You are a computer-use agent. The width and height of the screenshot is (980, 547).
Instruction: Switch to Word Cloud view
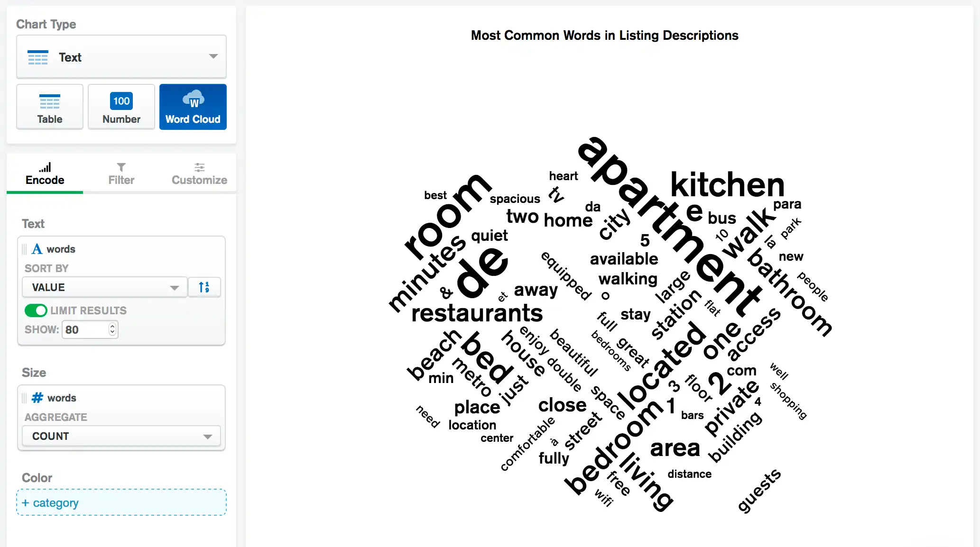(x=193, y=108)
